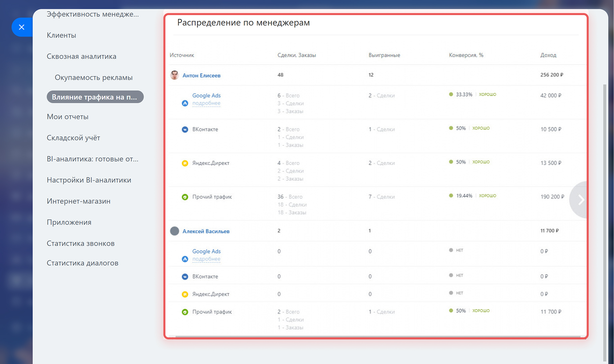Click подробнее under Антон Елисеев Google Ads
The height and width of the screenshot is (364, 614).
point(206,103)
